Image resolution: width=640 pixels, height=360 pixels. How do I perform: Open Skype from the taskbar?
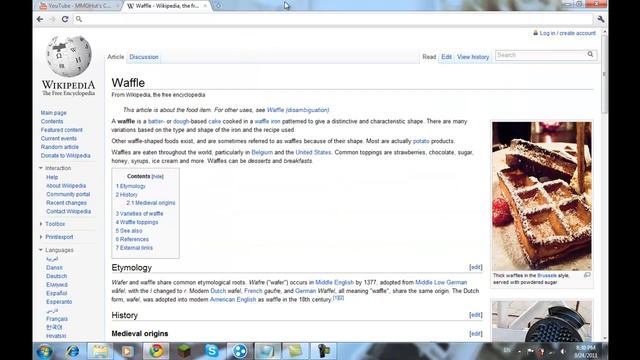[x=212, y=351]
